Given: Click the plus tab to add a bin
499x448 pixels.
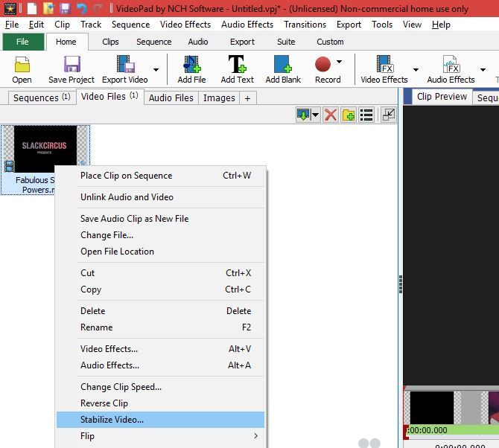Looking at the screenshot, I should click(x=247, y=97).
